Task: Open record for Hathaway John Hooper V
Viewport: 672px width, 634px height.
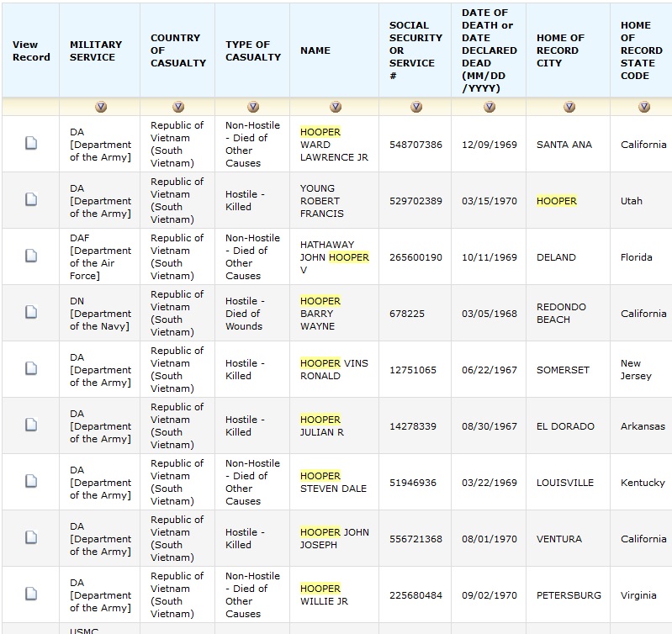Action: point(31,256)
